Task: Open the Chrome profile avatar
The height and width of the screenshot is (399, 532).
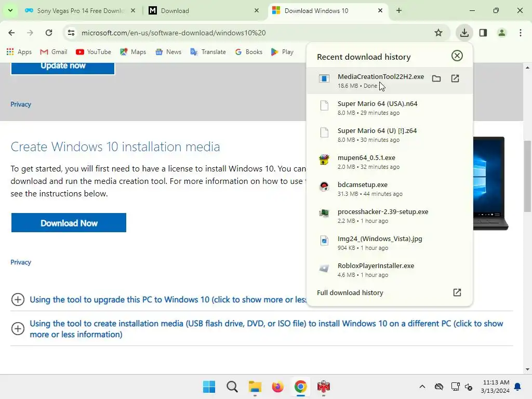Action: click(502, 33)
